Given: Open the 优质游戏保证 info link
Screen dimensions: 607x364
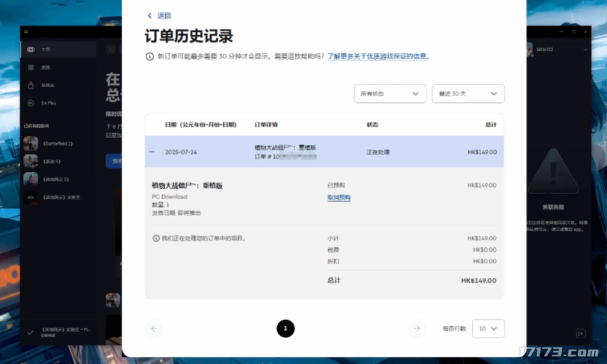Looking at the screenshot, I should point(377,57).
